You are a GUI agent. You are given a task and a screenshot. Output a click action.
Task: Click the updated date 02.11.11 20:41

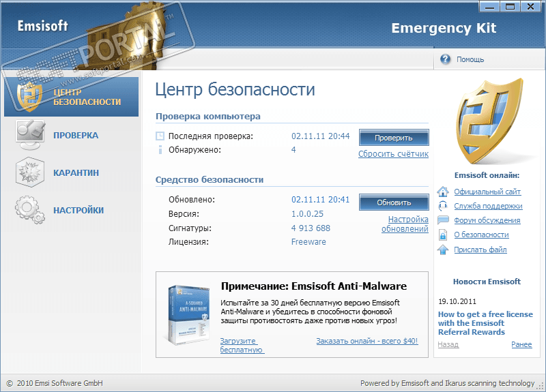click(x=320, y=199)
